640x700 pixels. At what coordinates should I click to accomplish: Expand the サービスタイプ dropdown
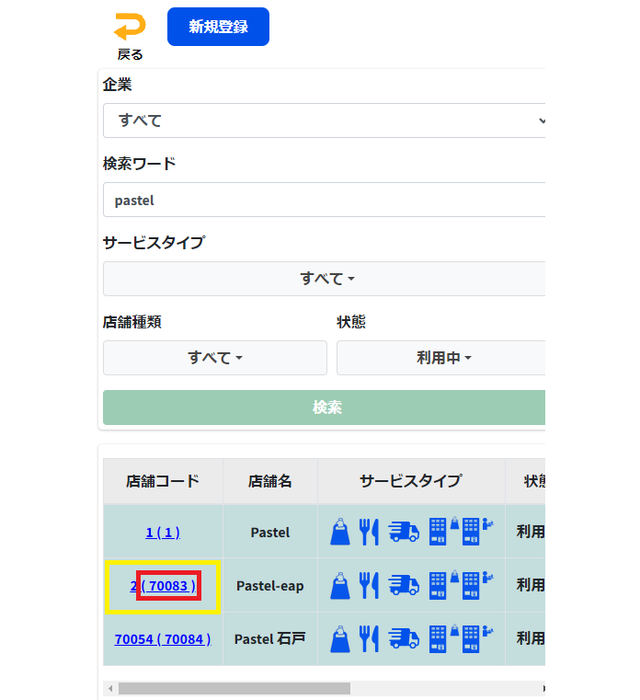coord(325,279)
